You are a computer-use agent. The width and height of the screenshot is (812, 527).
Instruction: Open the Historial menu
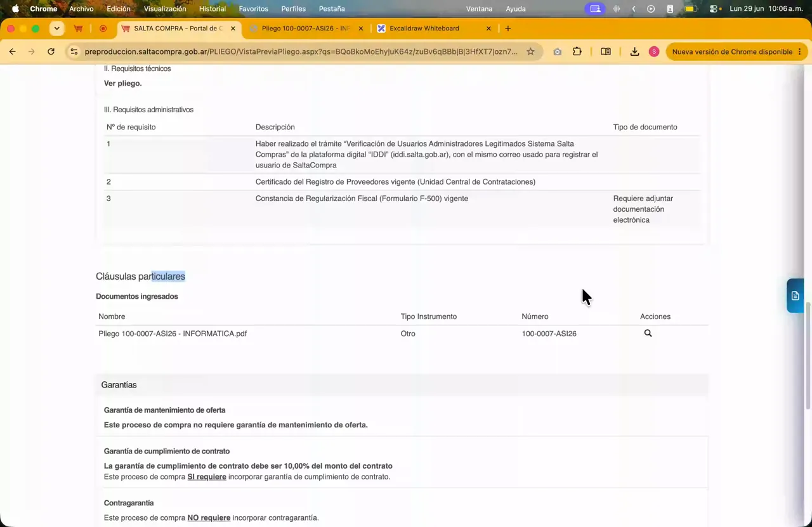point(213,9)
